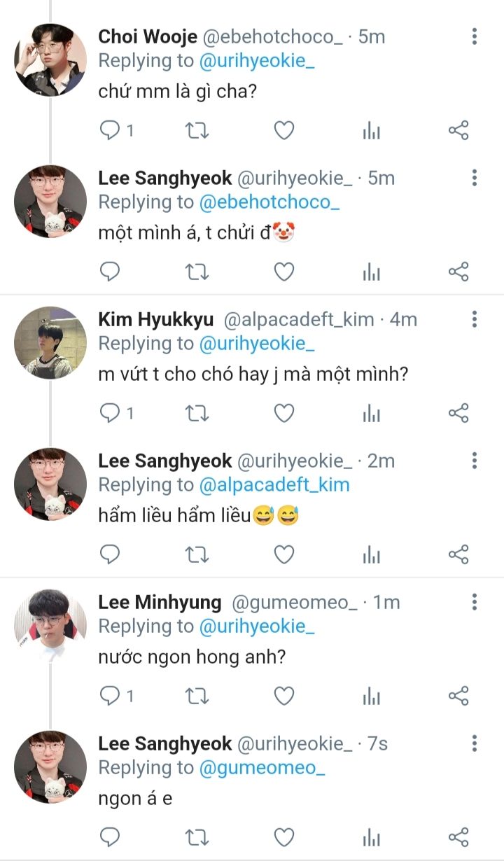Open Choi Wooje's profile picture
The width and height of the screenshot is (504, 861).
click(50, 60)
